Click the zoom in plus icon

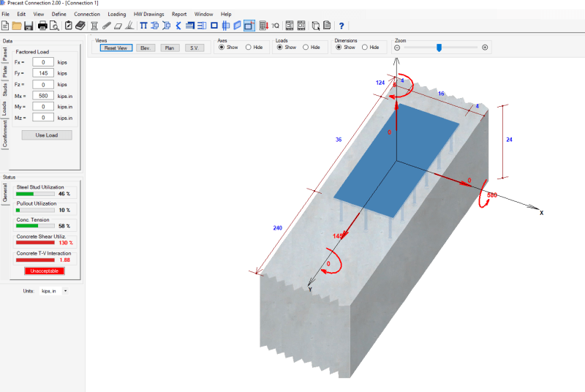tap(485, 48)
